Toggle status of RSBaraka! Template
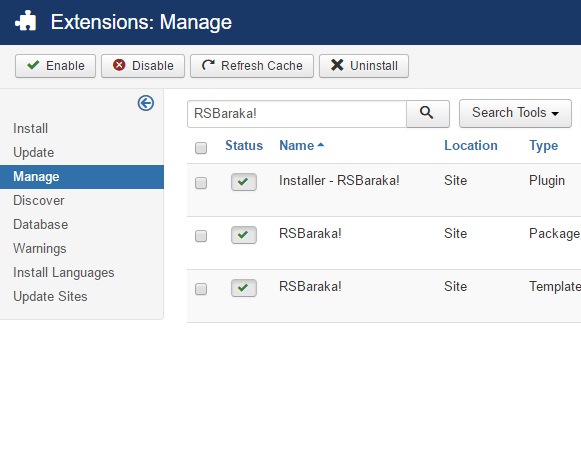The height and width of the screenshot is (462, 581). 243,288
